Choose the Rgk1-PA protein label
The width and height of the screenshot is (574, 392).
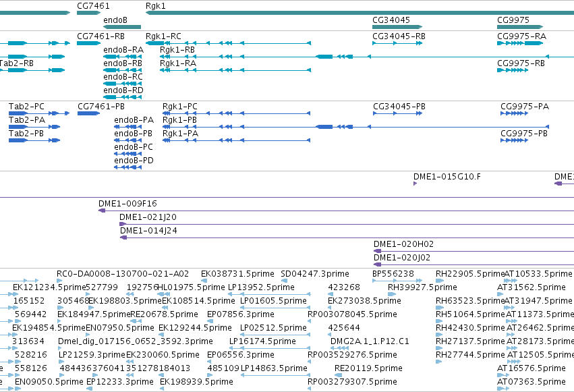pyautogui.click(x=181, y=134)
